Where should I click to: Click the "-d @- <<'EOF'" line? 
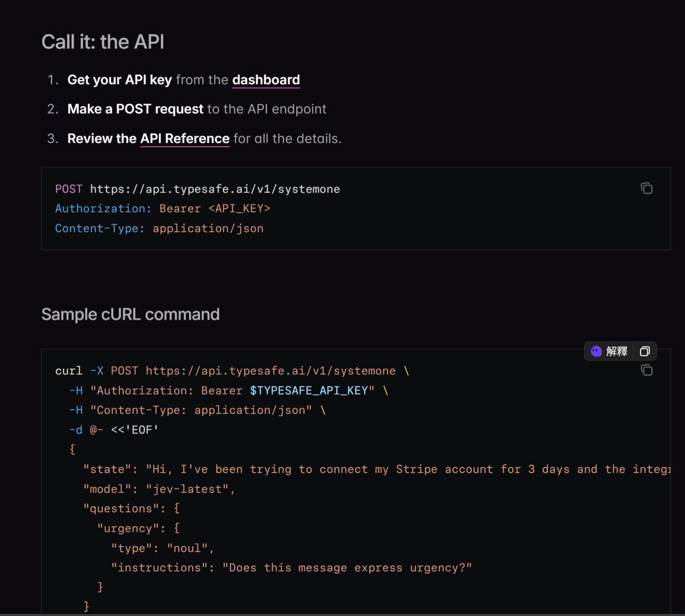point(114,430)
